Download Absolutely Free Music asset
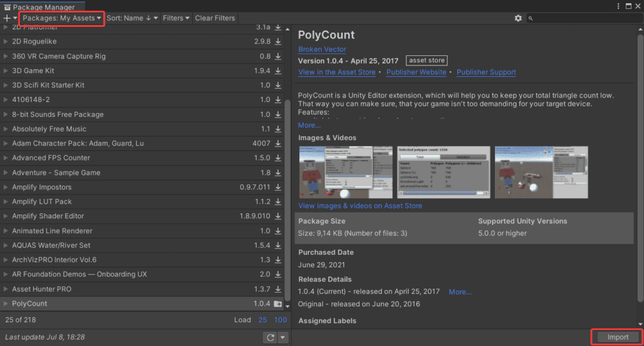 [x=278, y=129]
